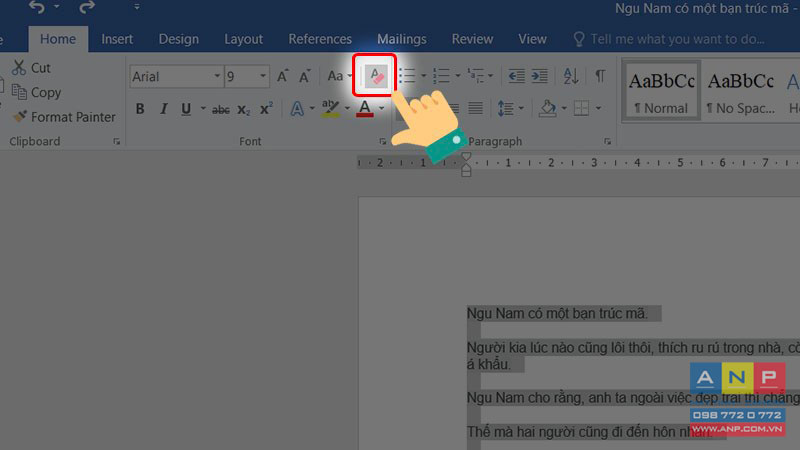Image resolution: width=800 pixels, height=450 pixels.
Task: Open the Clipboard dialog launcher
Action: pos(117,142)
